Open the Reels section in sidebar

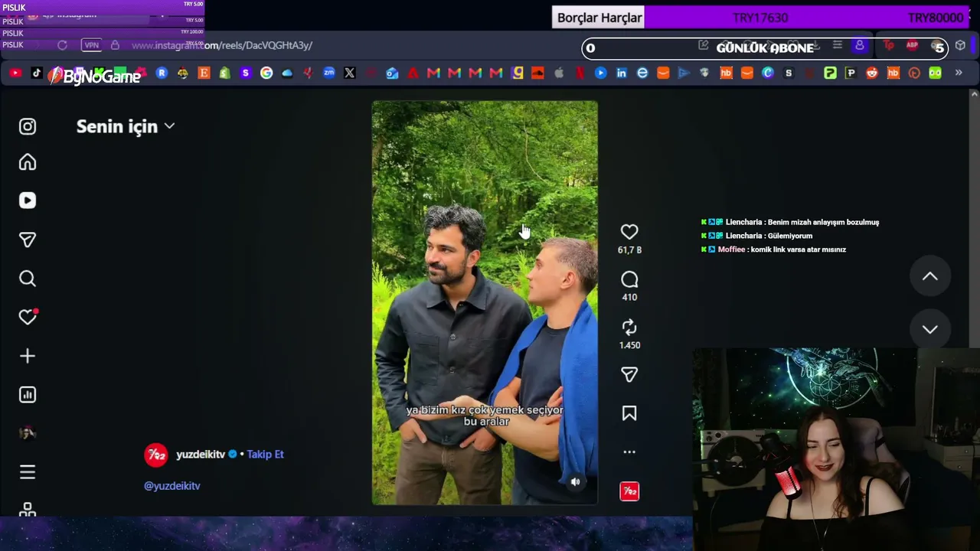point(28,201)
